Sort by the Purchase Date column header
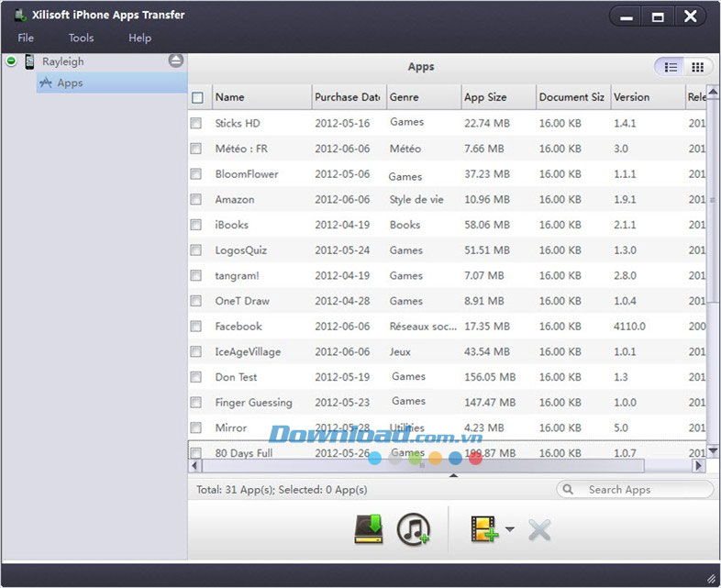Screen dimensions: 721x588 click(x=349, y=97)
